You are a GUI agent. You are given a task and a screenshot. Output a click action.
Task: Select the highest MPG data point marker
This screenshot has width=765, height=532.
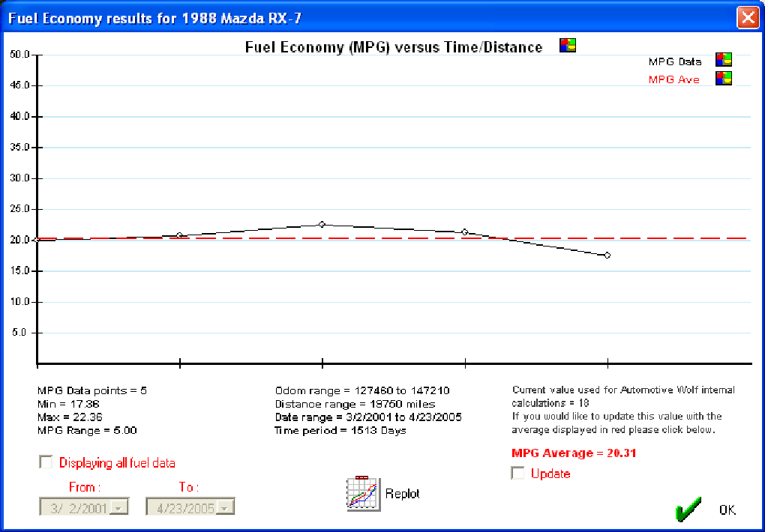(322, 224)
